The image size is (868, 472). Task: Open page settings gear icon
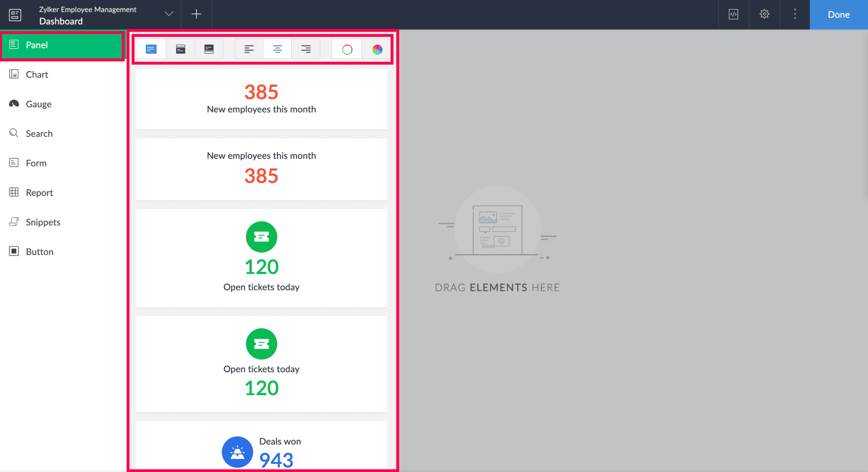tap(764, 14)
